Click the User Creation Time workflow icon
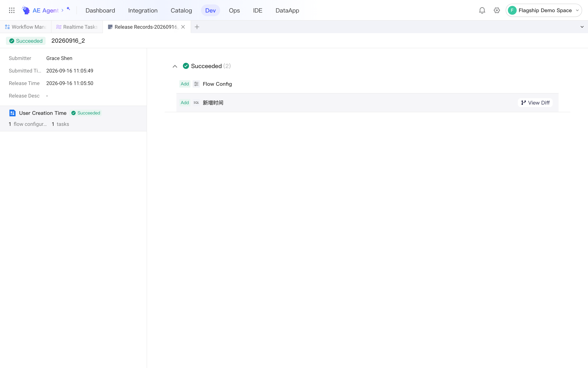The image size is (588, 368). coord(12,113)
